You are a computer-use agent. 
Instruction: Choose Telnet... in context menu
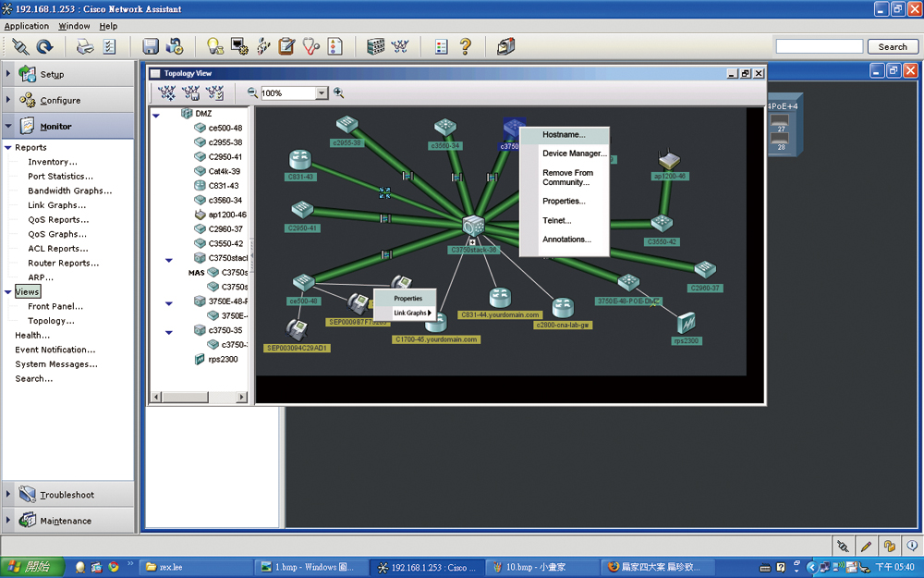[557, 221]
